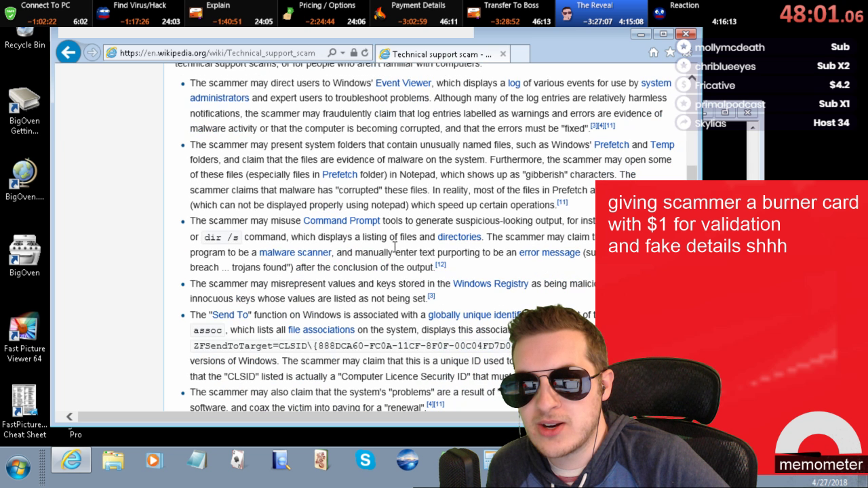Open Skype from the taskbar
The image size is (868, 488).
click(365, 461)
